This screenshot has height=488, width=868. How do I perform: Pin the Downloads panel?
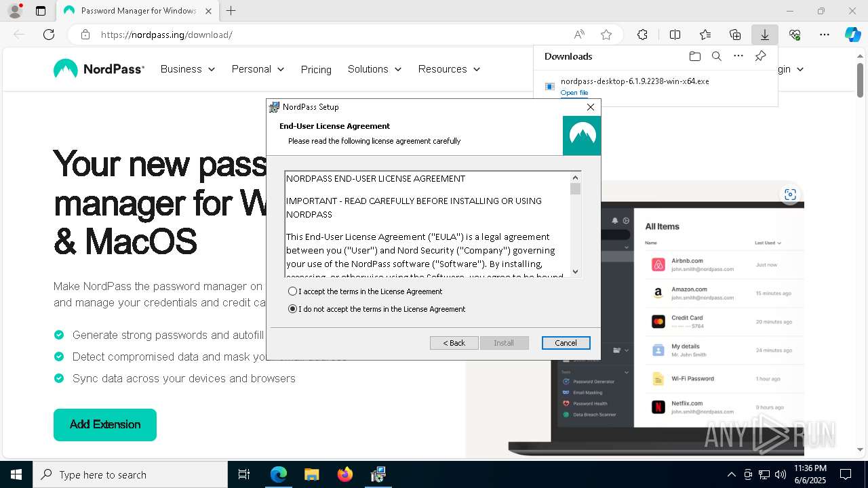[x=761, y=56]
